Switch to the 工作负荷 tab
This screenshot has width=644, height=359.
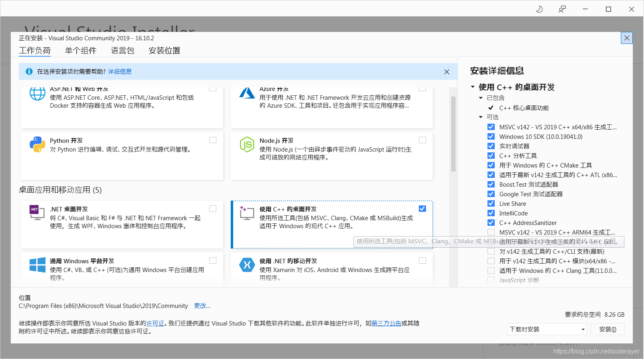[35, 51]
